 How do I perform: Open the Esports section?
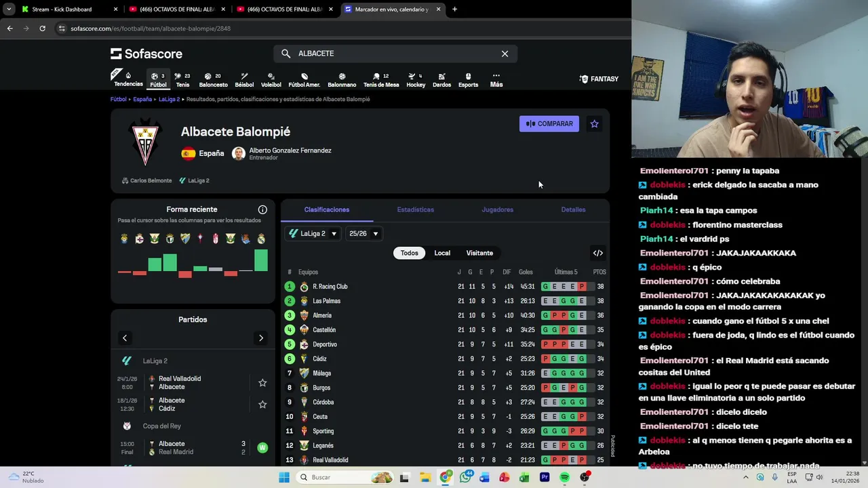[468, 80]
